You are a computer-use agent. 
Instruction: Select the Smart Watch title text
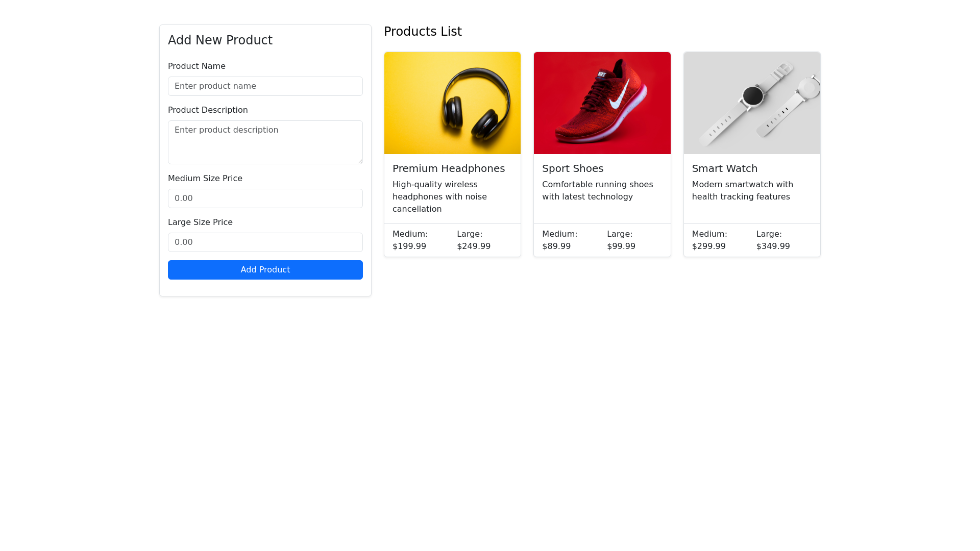click(x=725, y=168)
